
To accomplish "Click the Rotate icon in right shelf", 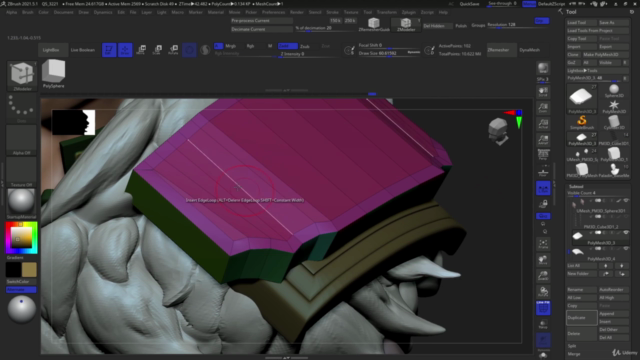I will click(543, 292).
